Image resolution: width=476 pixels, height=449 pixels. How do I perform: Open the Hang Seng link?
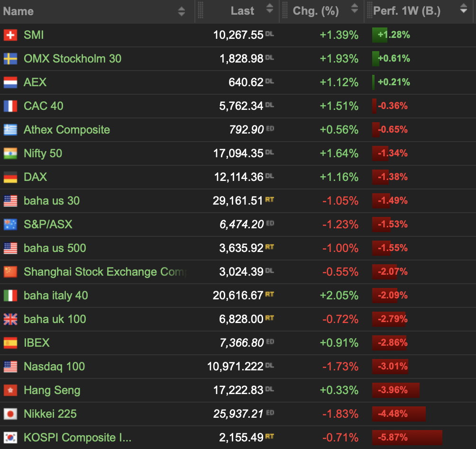pyautogui.click(x=52, y=390)
